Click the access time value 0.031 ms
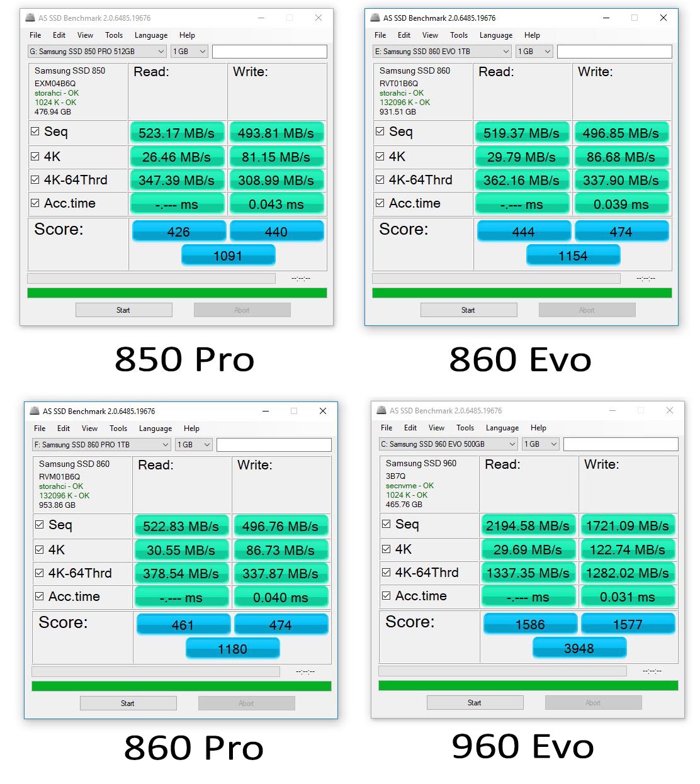Image resolution: width=700 pixels, height=784 pixels. click(x=628, y=596)
